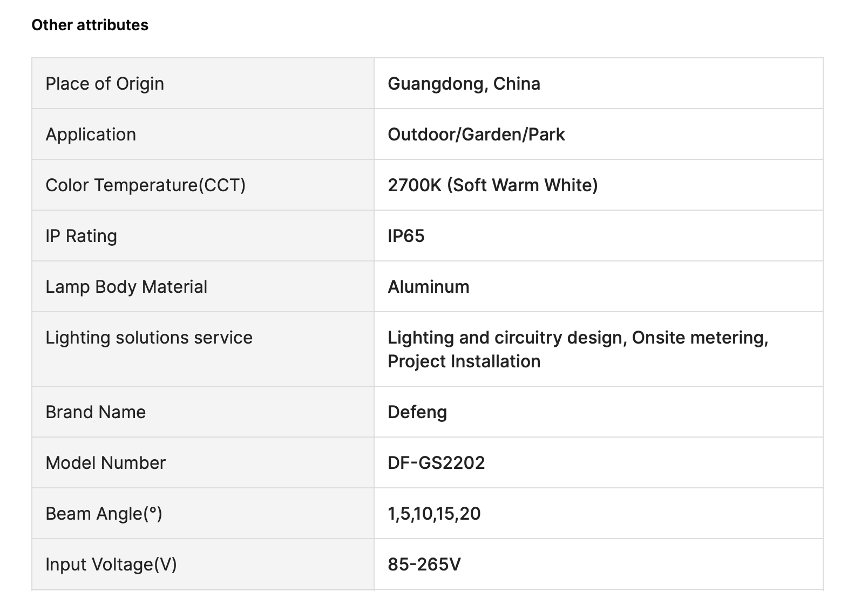
Task: Click the Aluminum value cell
Action: 599,286
